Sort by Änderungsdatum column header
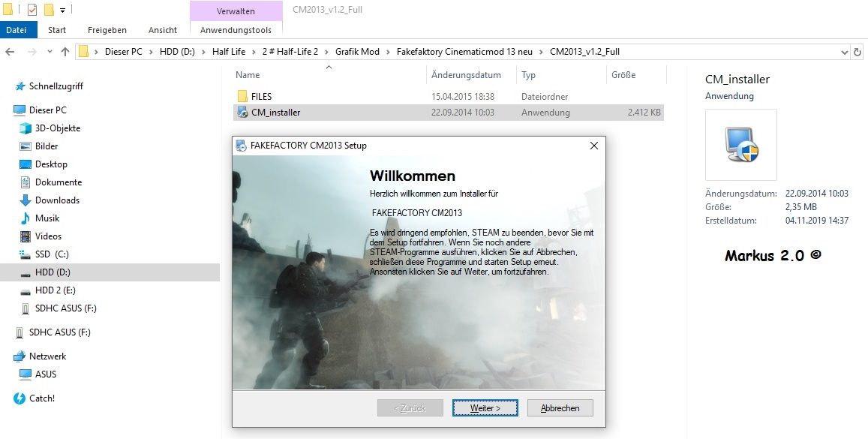Image resolution: width=868 pixels, height=439 pixels. pyautogui.click(x=466, y=75)
